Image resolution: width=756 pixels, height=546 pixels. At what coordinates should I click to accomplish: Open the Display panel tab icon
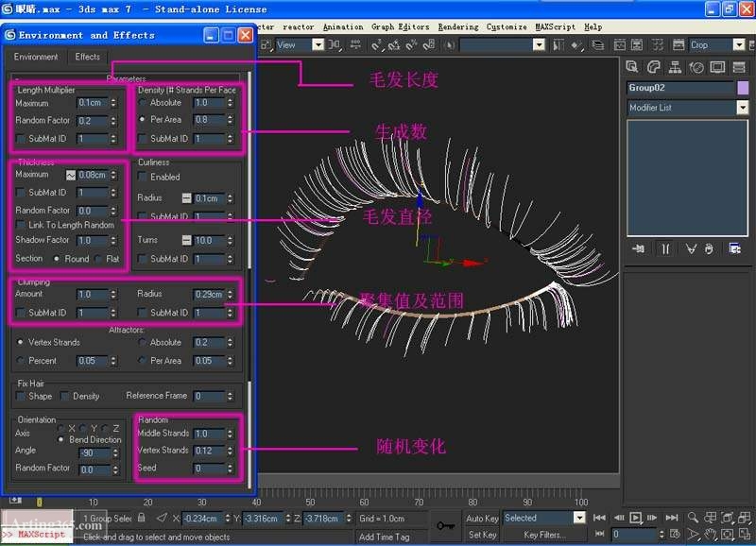717,67
